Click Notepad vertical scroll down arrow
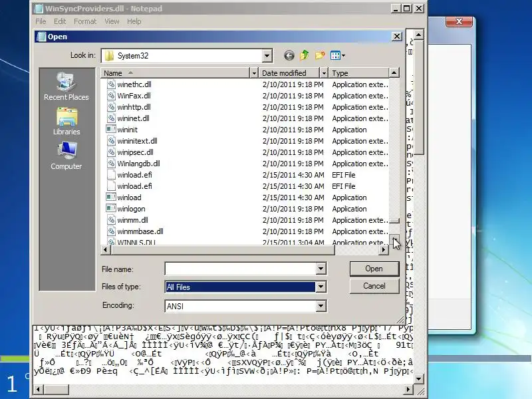 coord(419,378)
